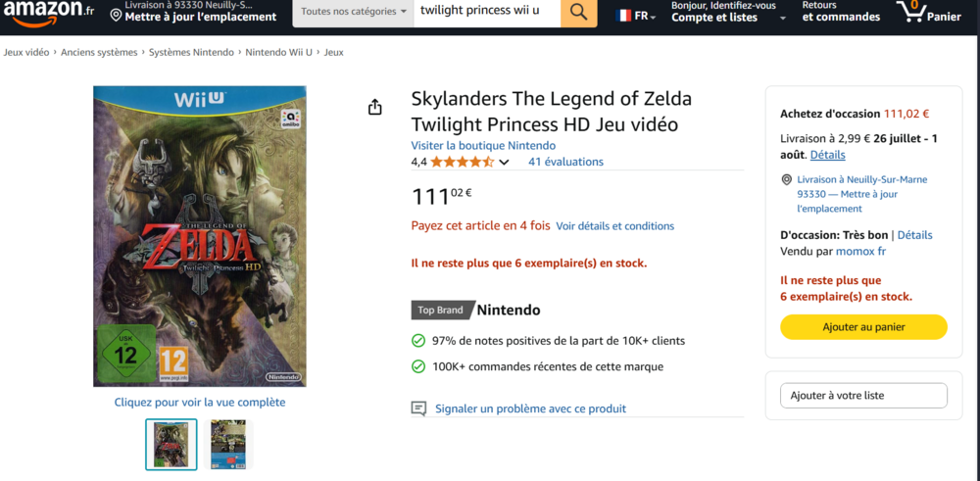Visit the boutique Nintendo link
The image size is (980, 481).
click(483, 145)
